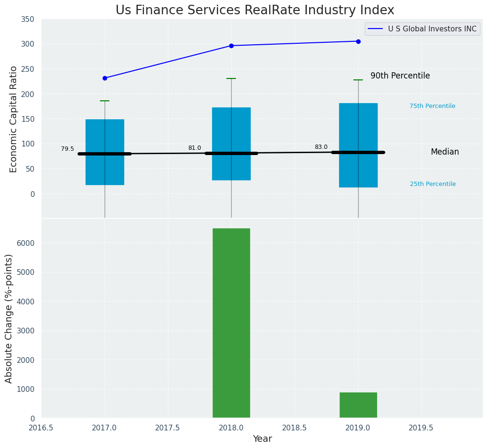Click the 79.5 median value label
Viewport: 488px width, 448px height.
tap(68, 149)
